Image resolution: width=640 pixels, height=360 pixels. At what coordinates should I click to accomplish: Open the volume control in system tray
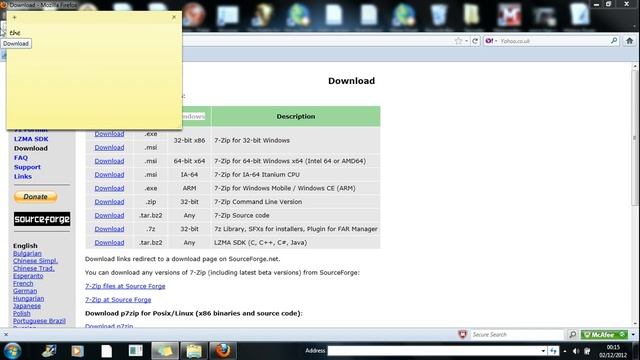[576, 351]
